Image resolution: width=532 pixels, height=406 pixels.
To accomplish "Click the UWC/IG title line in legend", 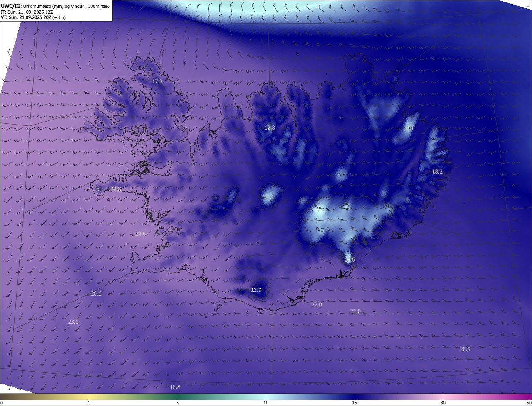I will pos(55,6).
